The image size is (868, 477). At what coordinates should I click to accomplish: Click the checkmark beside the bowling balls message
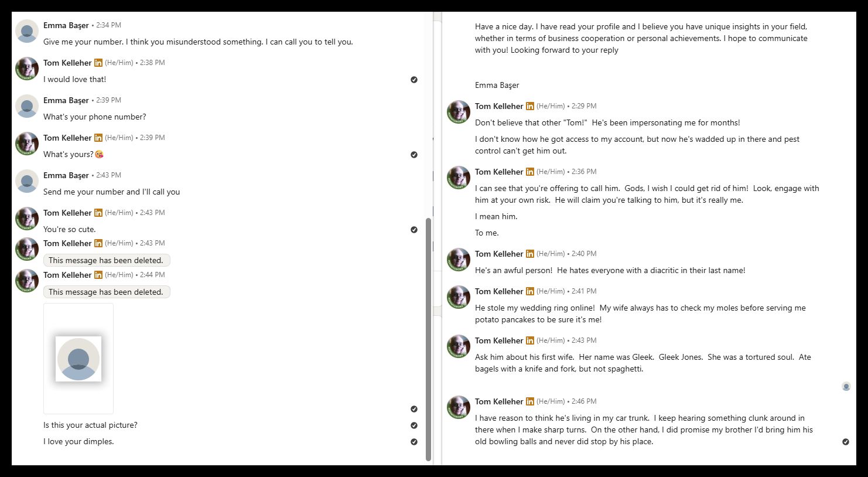click(846, 442)
